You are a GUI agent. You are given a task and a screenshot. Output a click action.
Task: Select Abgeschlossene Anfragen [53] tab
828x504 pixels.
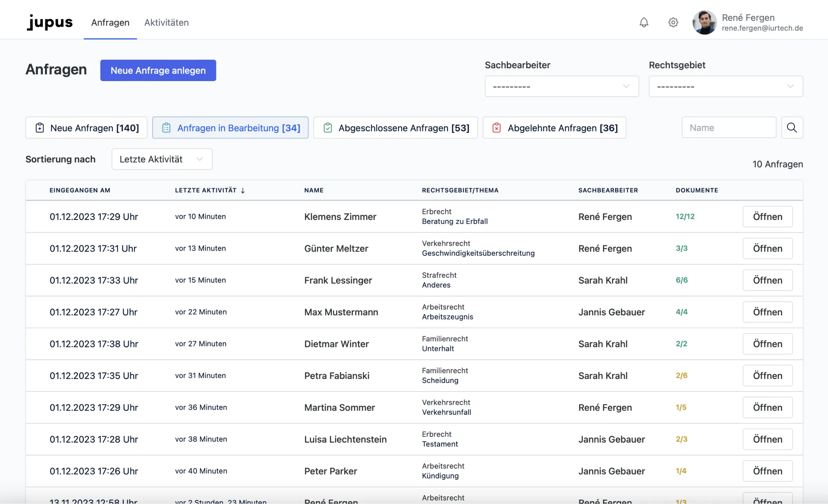click(395, 128)
